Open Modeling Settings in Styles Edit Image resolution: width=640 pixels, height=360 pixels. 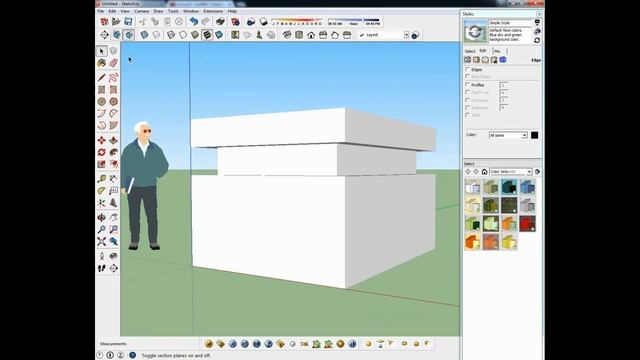click(503, 60)
